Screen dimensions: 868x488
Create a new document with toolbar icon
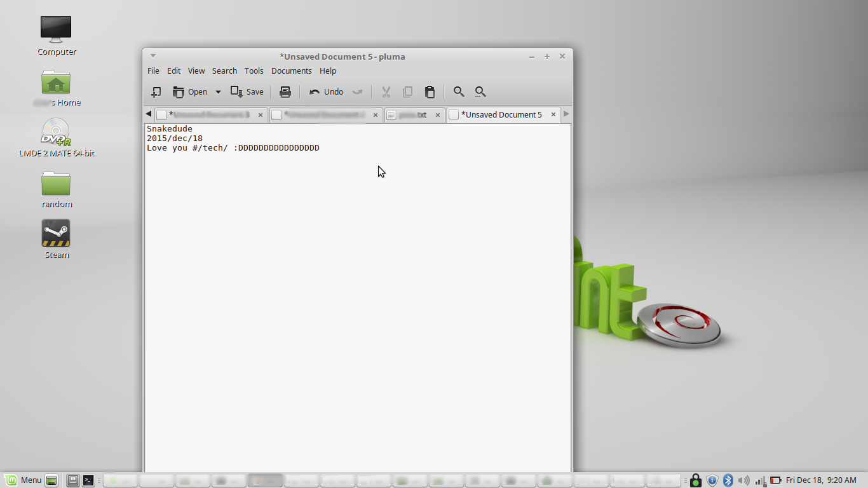click(156, 92)
